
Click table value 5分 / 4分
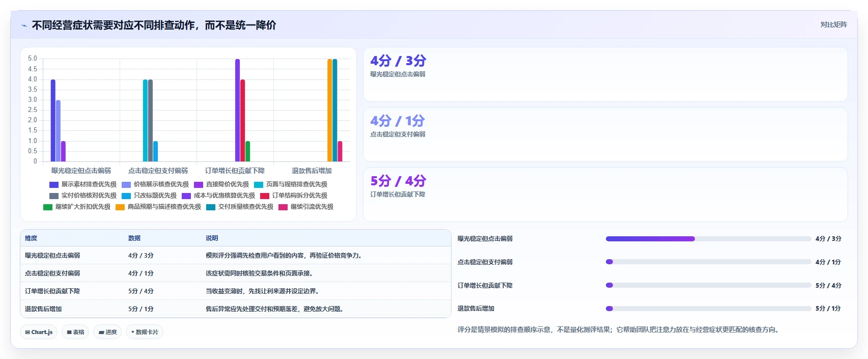141,291
